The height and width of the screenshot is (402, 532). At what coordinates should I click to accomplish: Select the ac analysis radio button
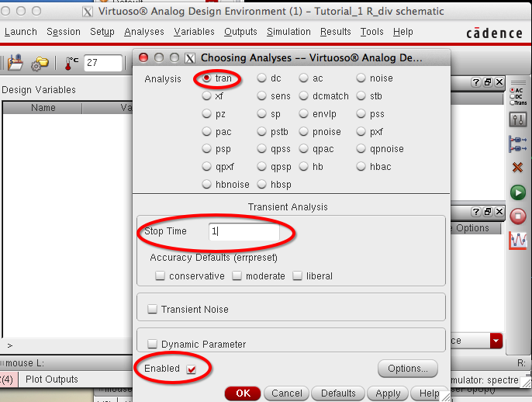click(303, 78)
